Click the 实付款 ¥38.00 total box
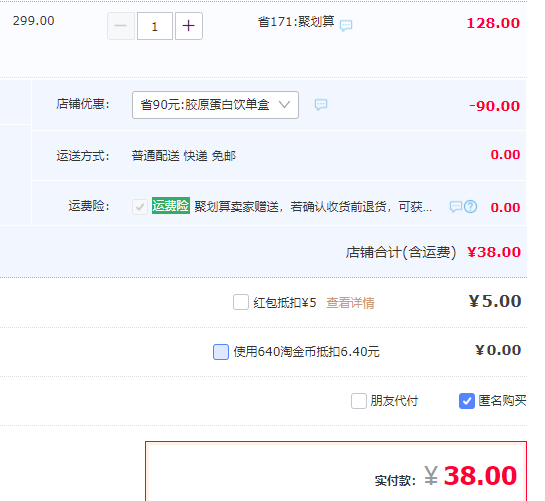 point(336,471)
